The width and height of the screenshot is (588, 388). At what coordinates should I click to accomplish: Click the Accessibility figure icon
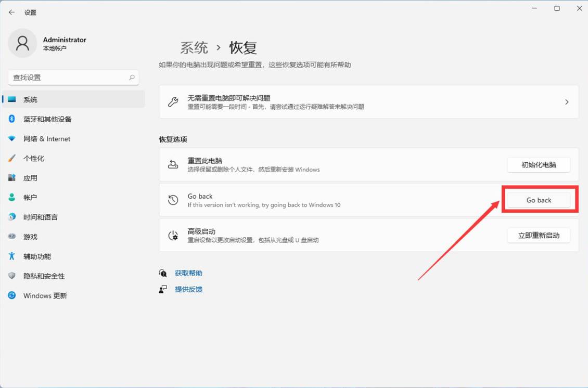click(x=12, y=256)
